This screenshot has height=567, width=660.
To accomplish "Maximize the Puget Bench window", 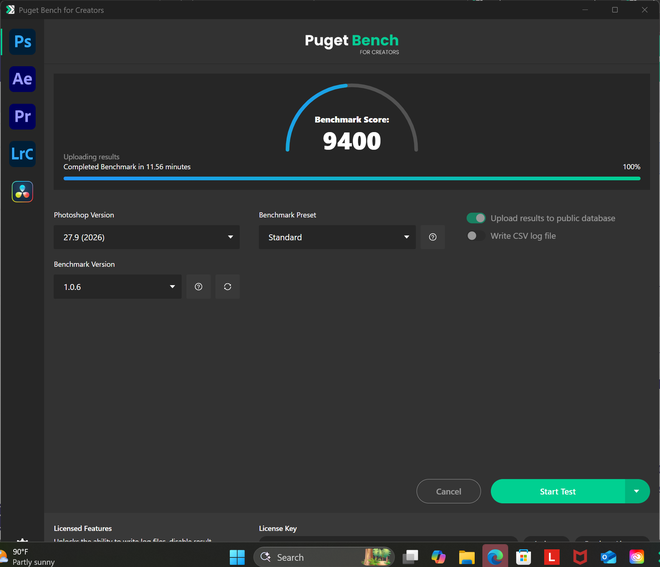I will point(615,10).
